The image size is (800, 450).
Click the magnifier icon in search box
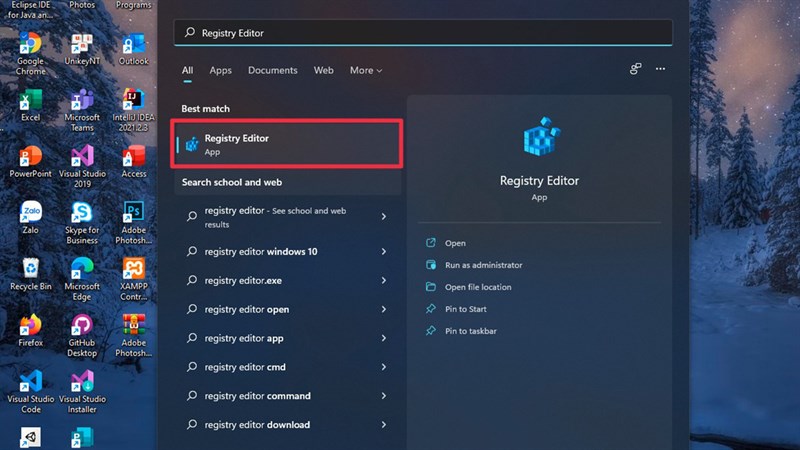point(190,33)
